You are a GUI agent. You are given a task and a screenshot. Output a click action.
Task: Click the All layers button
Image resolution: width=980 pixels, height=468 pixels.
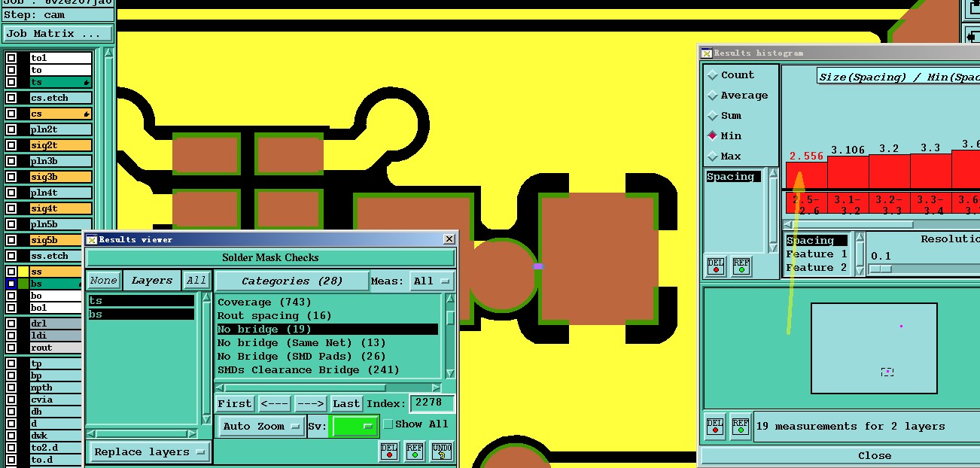point(196,281)
